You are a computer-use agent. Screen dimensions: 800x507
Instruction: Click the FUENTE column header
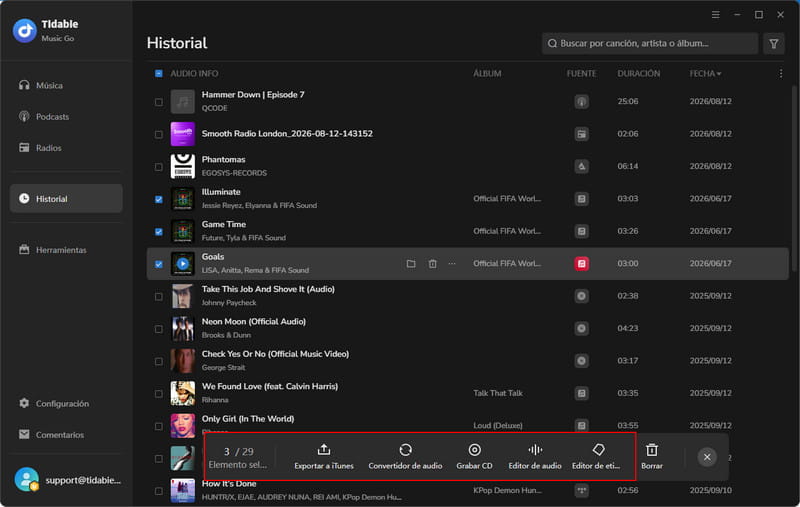pyautogui.click(x=581, y=73)
